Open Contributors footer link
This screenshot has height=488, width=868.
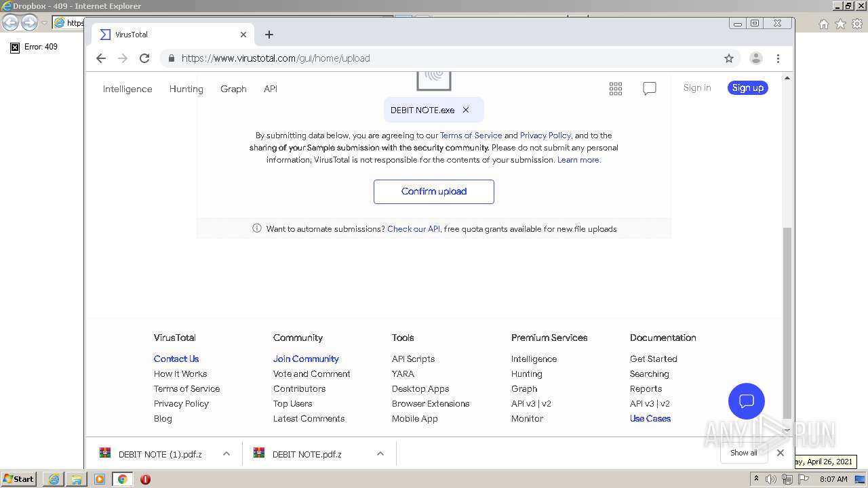[x=300, y=389]
